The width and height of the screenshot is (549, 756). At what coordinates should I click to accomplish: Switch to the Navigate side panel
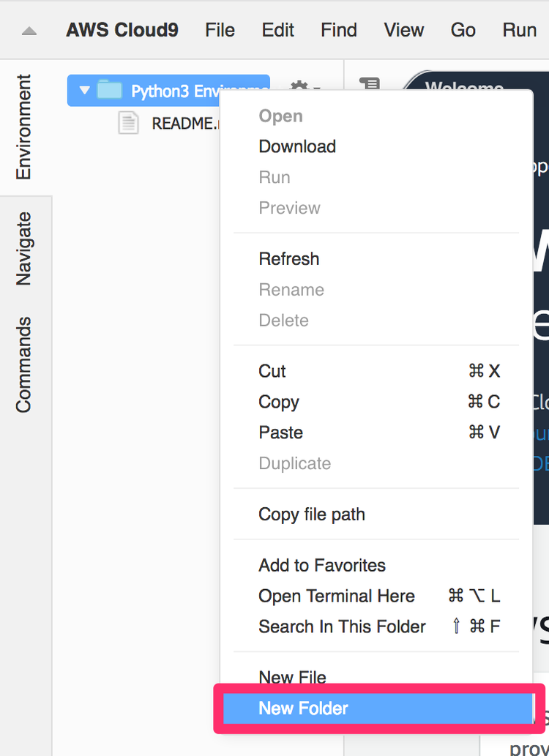tap(23, 248)
